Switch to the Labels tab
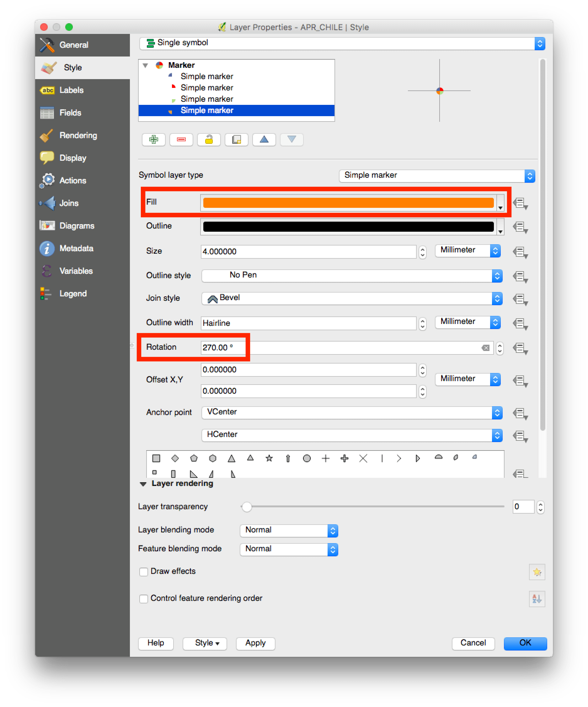 click(x=83, y=90)
